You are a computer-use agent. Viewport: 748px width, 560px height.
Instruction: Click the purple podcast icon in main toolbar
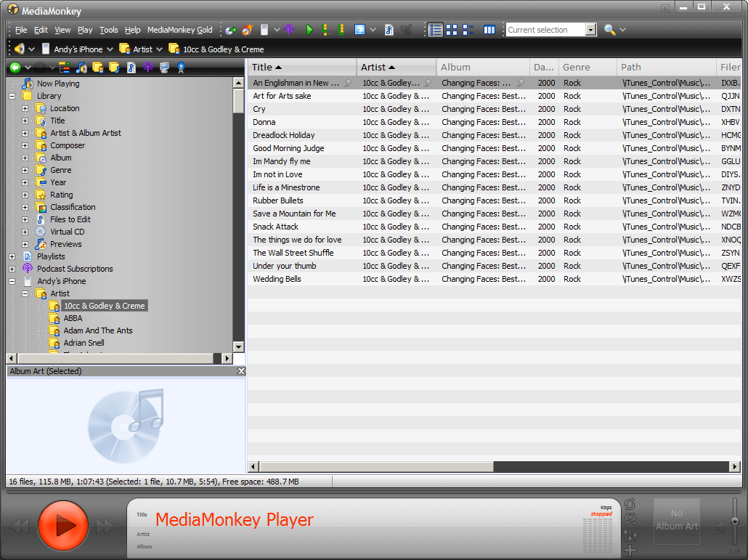coord(289,30)
